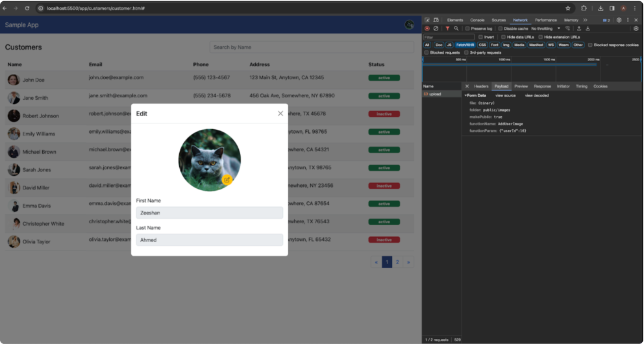Open the Performance tab
This screenshot has width=644, height=344.
546,20
